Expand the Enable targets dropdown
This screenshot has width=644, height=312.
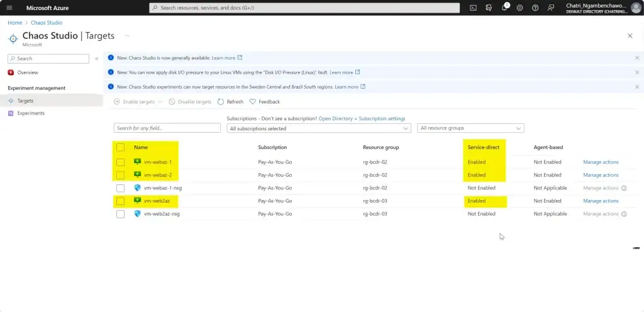click(138, 102)
